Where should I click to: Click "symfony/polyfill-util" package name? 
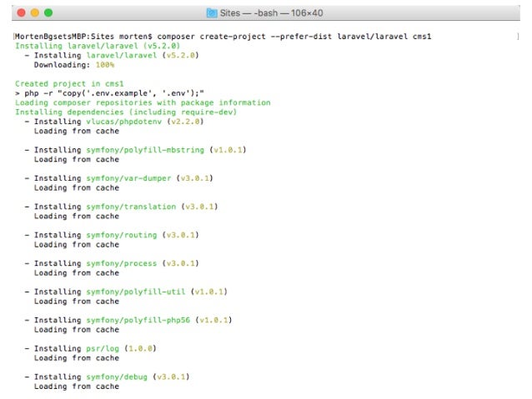(x=136, y=292)
